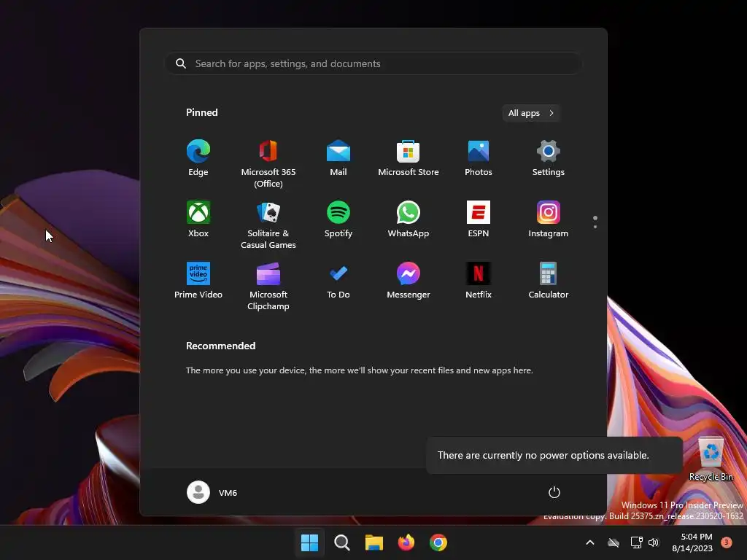Show hidden system tray icons
747x560 pixels.
click(x=589, y=542)
